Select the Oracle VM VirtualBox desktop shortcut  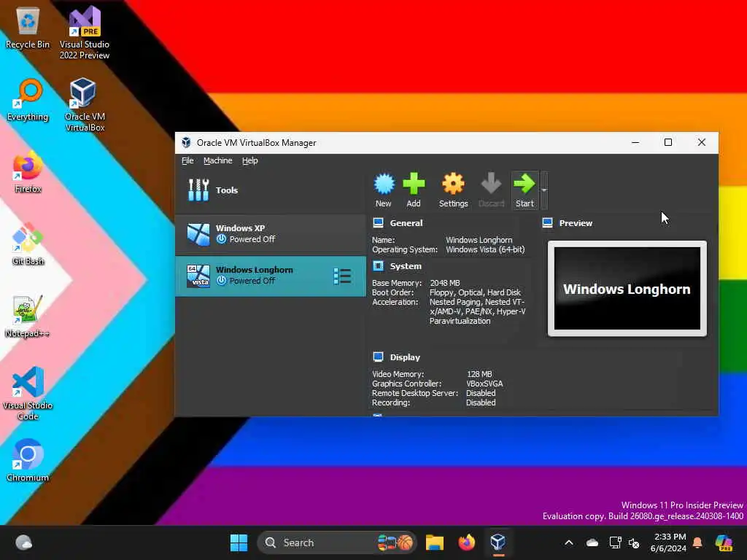(85, 105)
